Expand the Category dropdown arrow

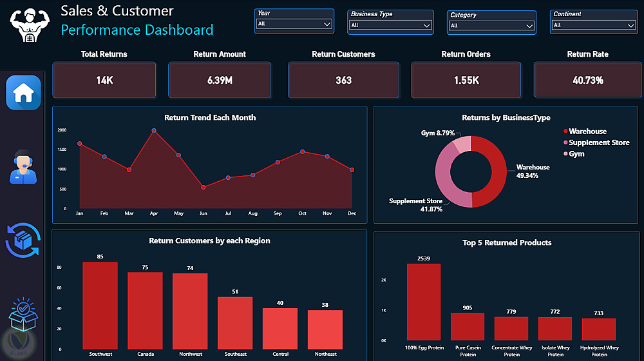point(529,26)
